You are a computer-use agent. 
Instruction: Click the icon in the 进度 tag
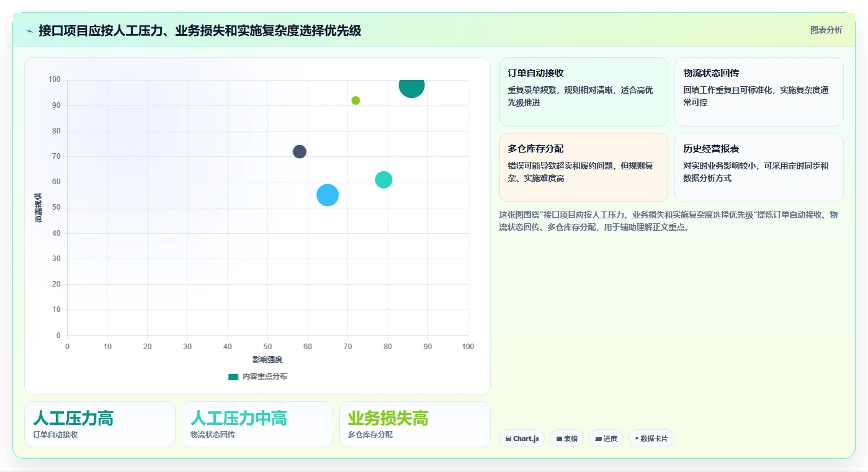[x=599, y=439]
